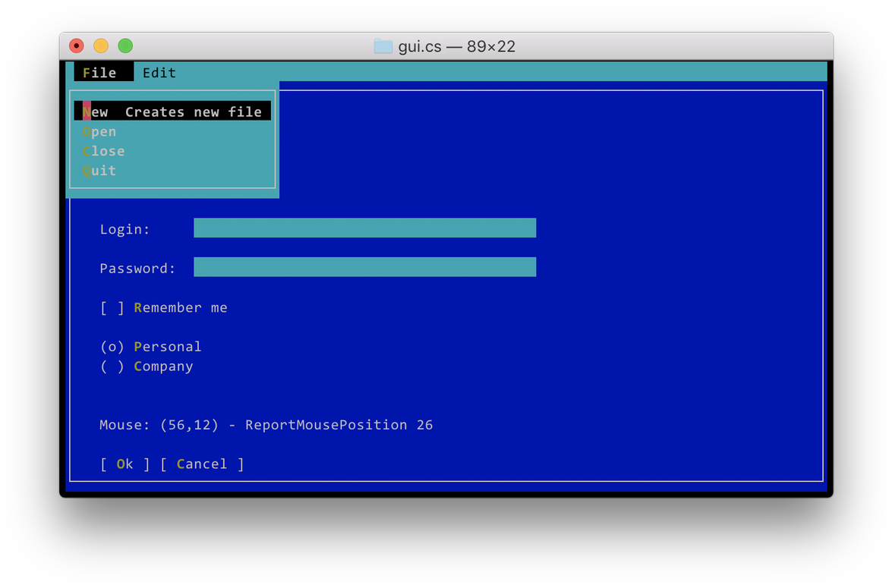Select Quit in the File dropdown
Viewport: 892px width, 588px height.
coord(99,171)
